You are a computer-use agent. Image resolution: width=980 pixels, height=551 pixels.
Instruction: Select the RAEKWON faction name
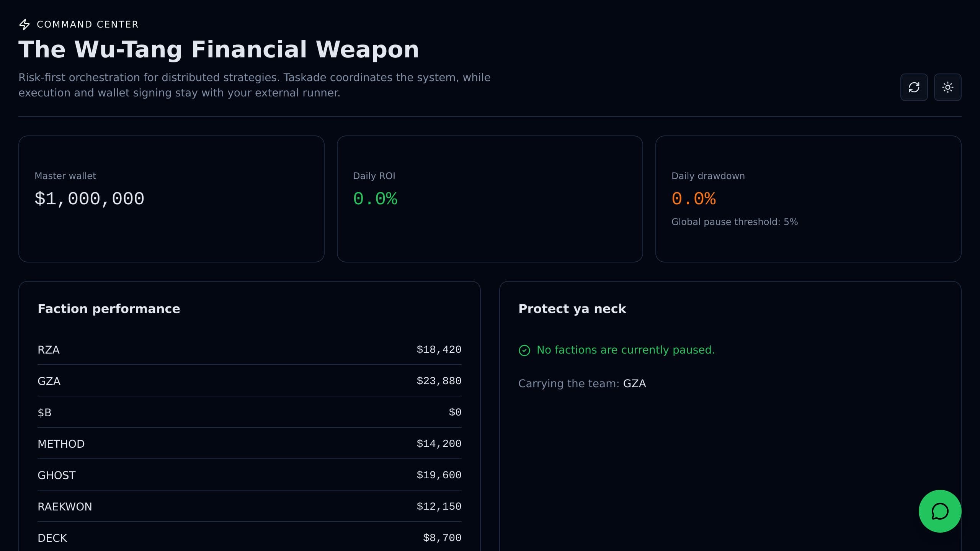pyautogui.click(x=65, y=507)
